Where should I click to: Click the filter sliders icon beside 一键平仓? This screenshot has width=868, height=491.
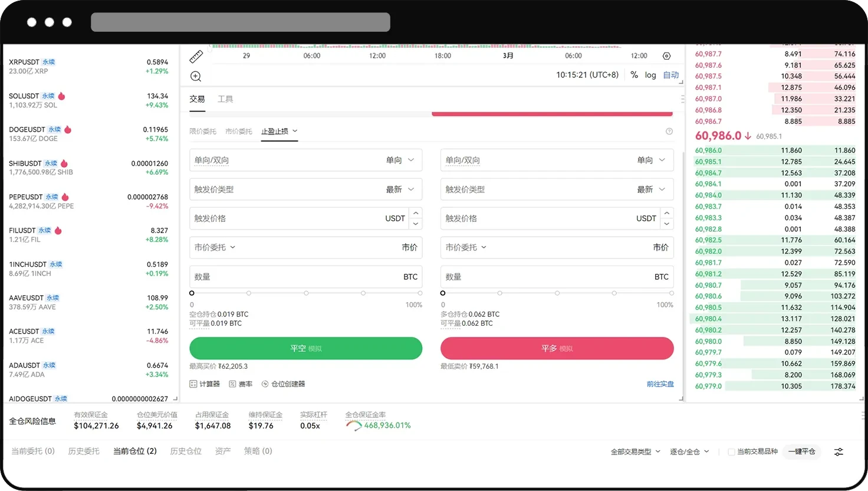839,451
